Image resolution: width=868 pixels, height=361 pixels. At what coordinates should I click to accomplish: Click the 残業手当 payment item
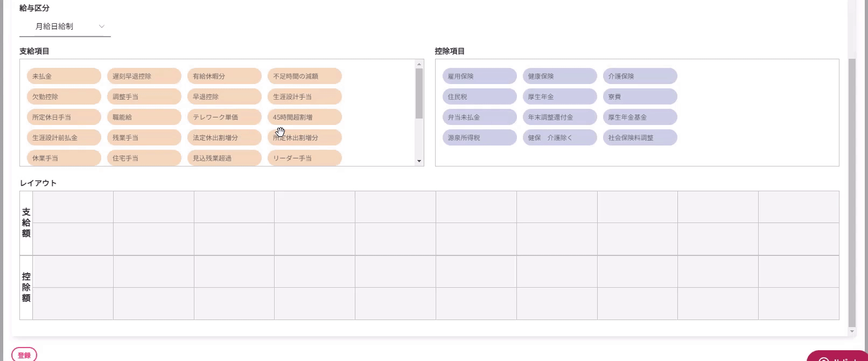pyautogui.click(x=144, y=138)
